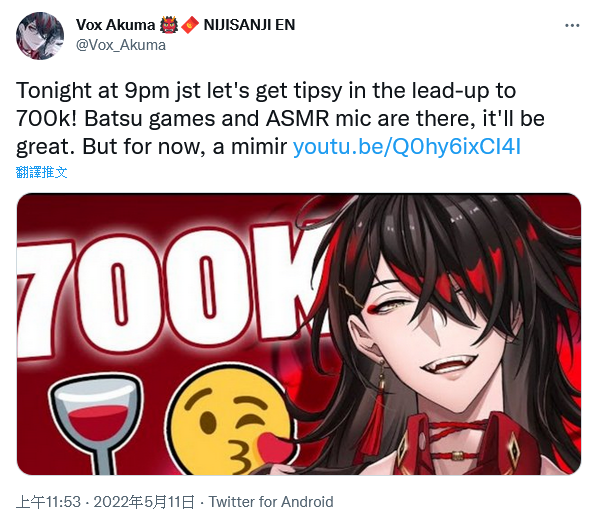Click the Twitter for Android source label
The height and width of the screenshot is (526, 598).
(271, 502)
